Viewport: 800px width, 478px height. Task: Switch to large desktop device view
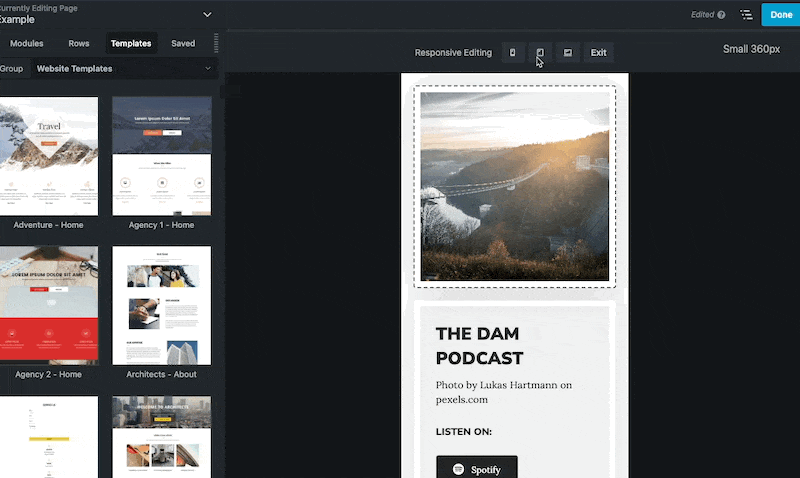point(567,53)
